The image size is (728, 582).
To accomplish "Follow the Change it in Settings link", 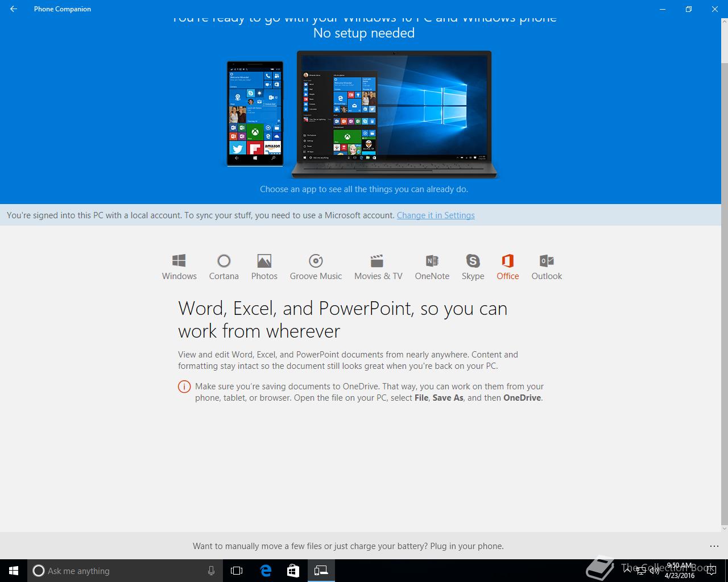I will click(x=436, y=215).
